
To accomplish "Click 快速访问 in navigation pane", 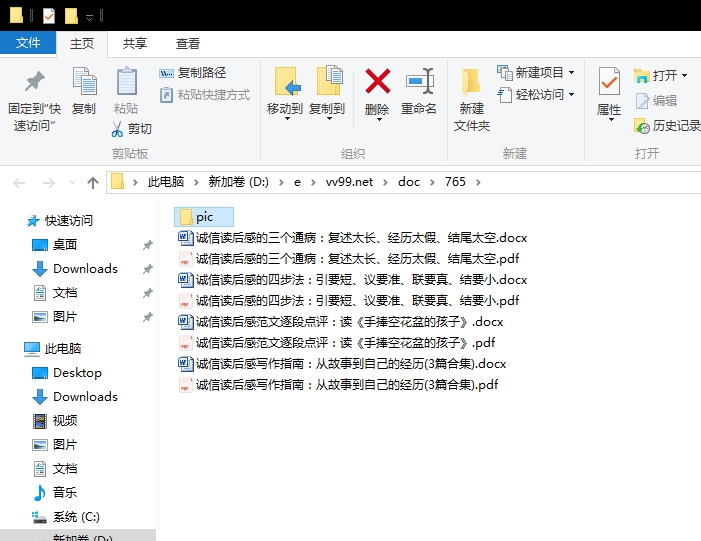I will pyautogui.click(x=59, y=220).
